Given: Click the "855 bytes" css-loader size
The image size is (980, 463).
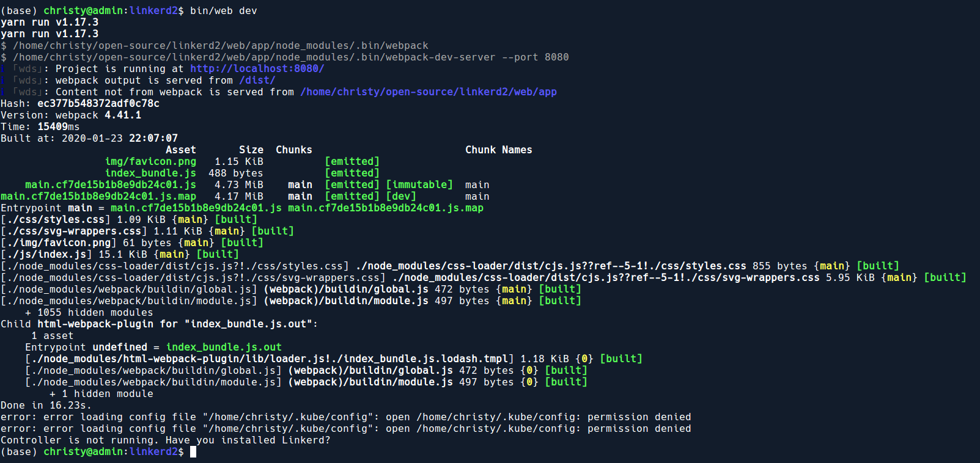Looking at the screenshot, I should (780, 266).
